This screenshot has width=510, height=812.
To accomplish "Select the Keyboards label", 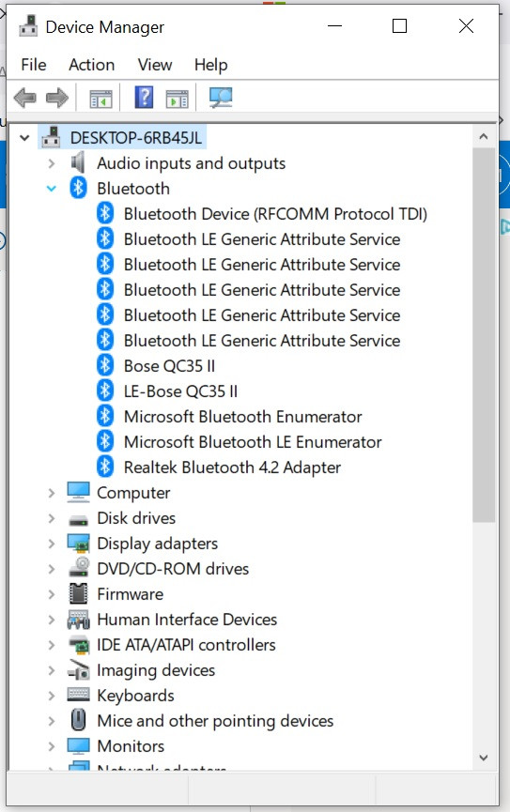I will pyautogui.click(x=135, y=696).
